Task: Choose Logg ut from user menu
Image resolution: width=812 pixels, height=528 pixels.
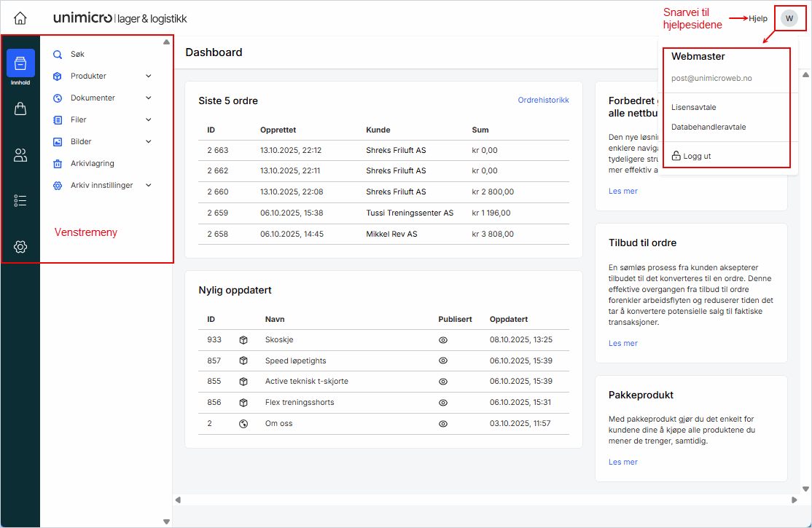Action: [x=696, y=156]
